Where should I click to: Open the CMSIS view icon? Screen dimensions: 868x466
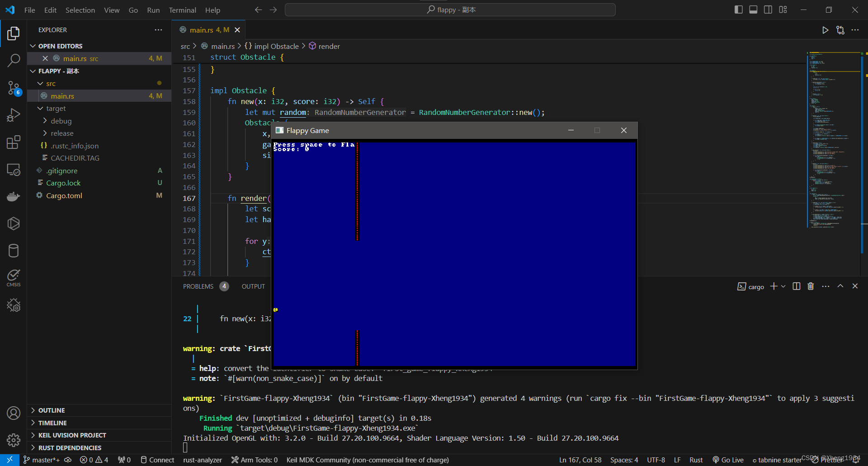[x=14, y=278]
